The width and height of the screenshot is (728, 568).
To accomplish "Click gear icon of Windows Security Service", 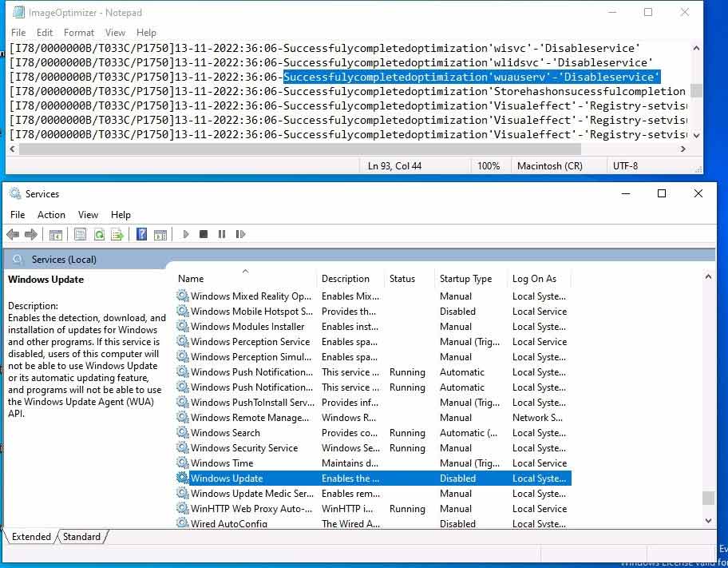I will [x=183, y=447].
